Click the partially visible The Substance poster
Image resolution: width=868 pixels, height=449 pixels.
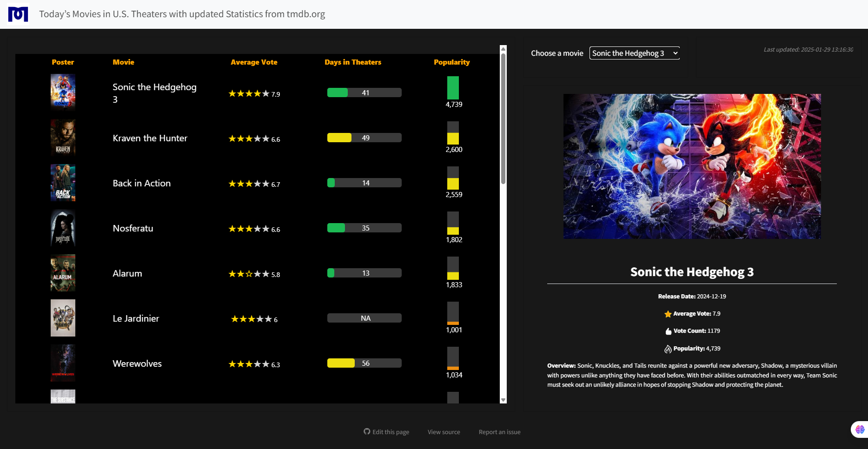(x=63, y=396)
